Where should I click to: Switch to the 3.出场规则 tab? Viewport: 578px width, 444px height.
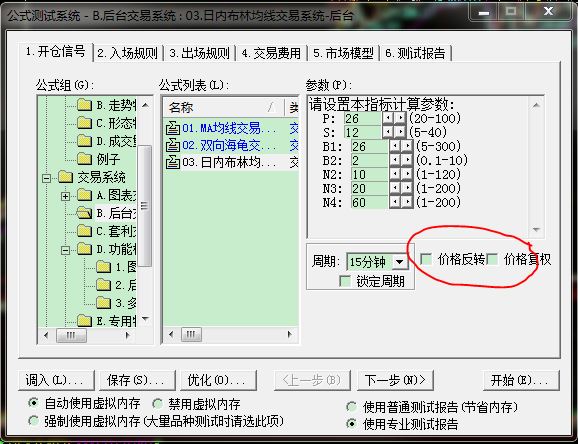coord(199,53)
